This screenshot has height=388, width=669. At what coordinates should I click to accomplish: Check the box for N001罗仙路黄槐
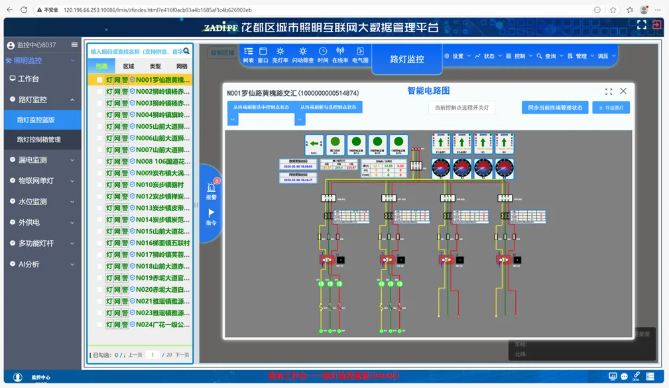[99, 80]
